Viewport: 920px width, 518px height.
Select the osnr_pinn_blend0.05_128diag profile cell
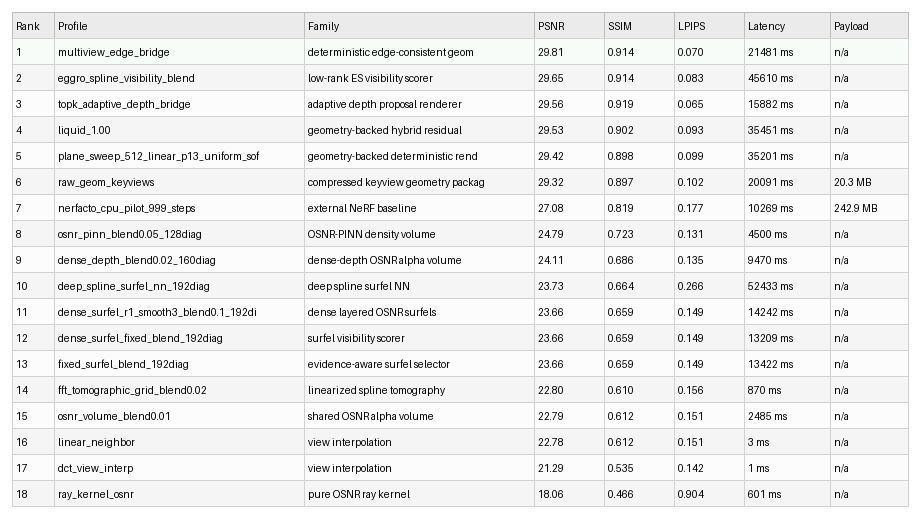pos(180,234)
